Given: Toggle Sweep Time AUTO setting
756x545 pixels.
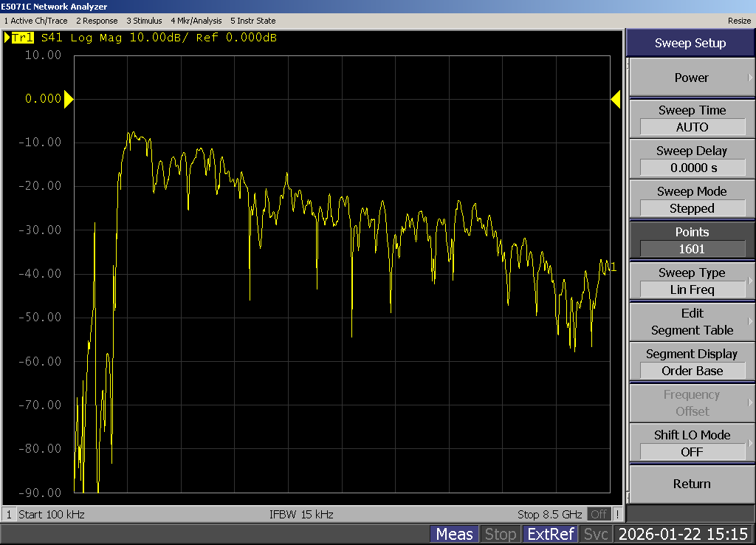Looking at the screenshot, I should click(x=691, y=118).
